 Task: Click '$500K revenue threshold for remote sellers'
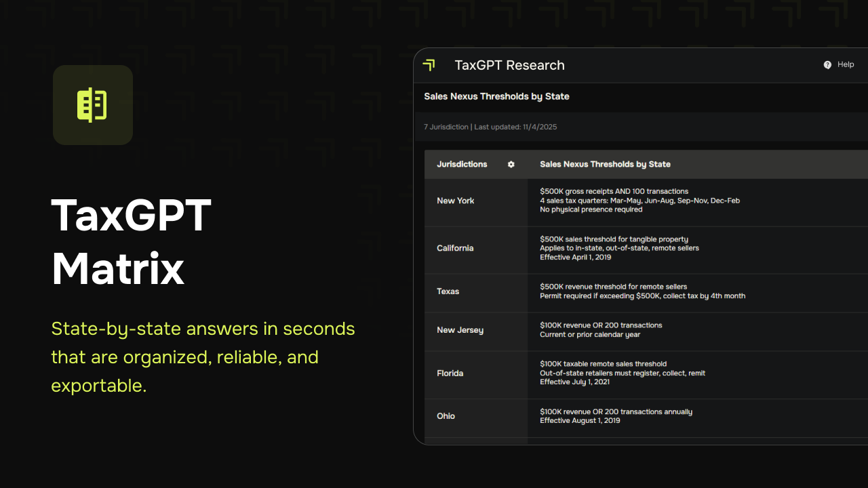coord(613,287)
